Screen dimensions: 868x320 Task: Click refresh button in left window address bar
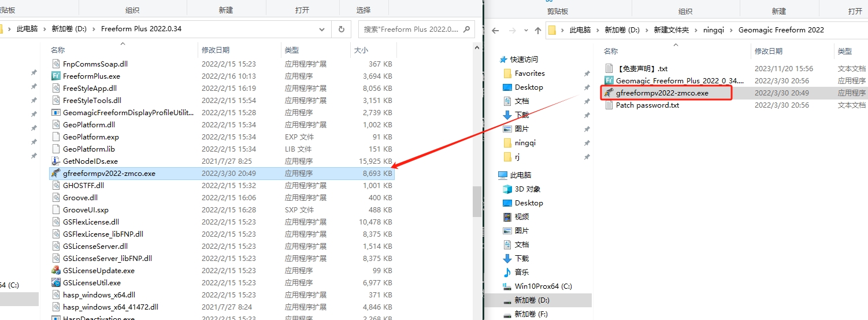(x=341, y=29)
